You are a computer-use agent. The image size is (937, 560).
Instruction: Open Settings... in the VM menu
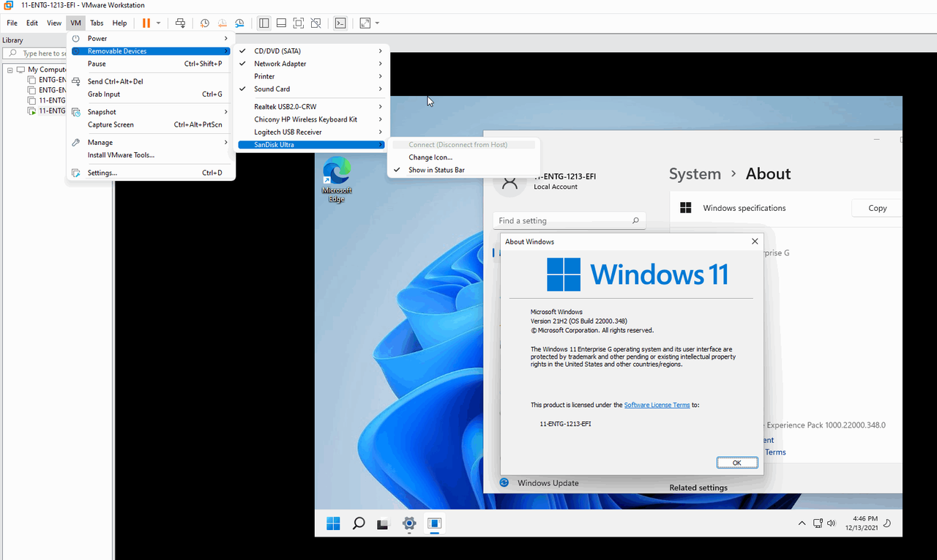point(151,173)
